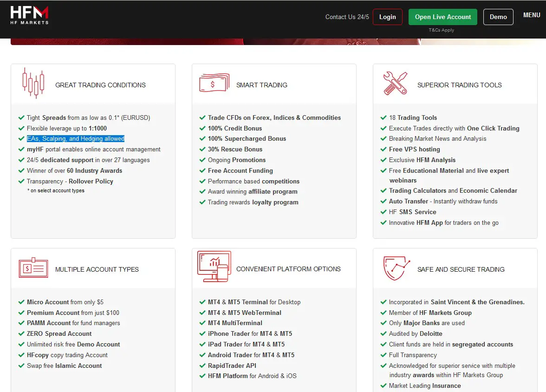This screenshot has height=392, width=546.
Task: Open the Rollover Policy link
Action: click(91, 181)
